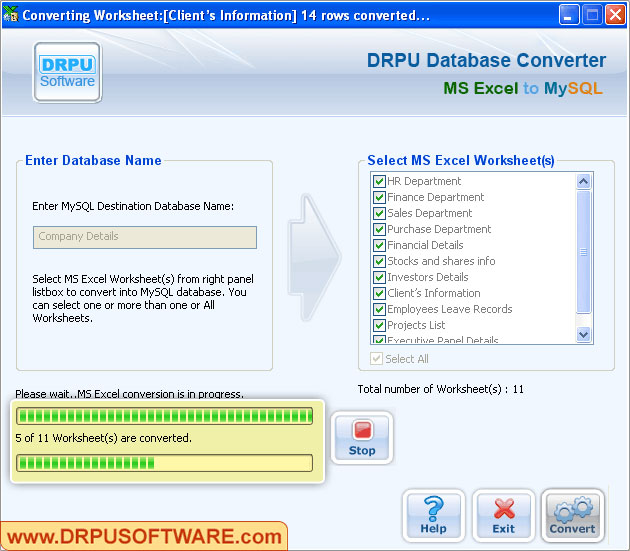
Task: Toggle Stocks and shares info checkbox
Action: coord(379,261)
